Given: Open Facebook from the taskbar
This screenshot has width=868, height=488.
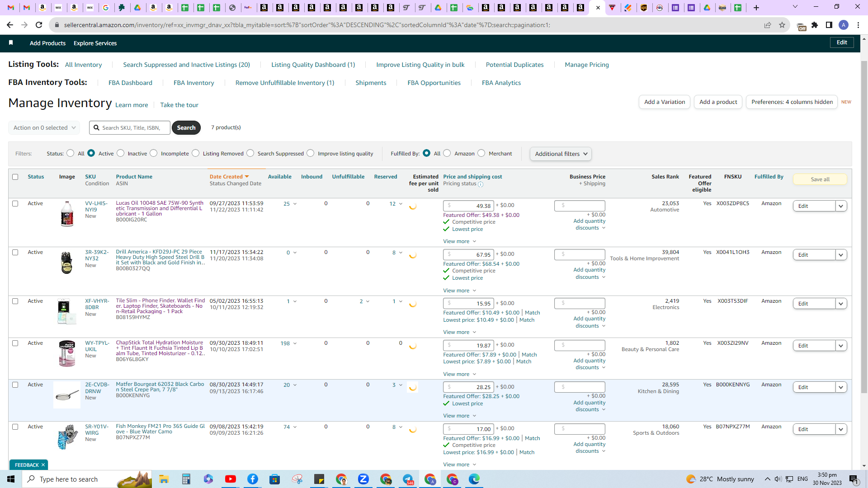Looking at the screenshot, I should point(252,479).
